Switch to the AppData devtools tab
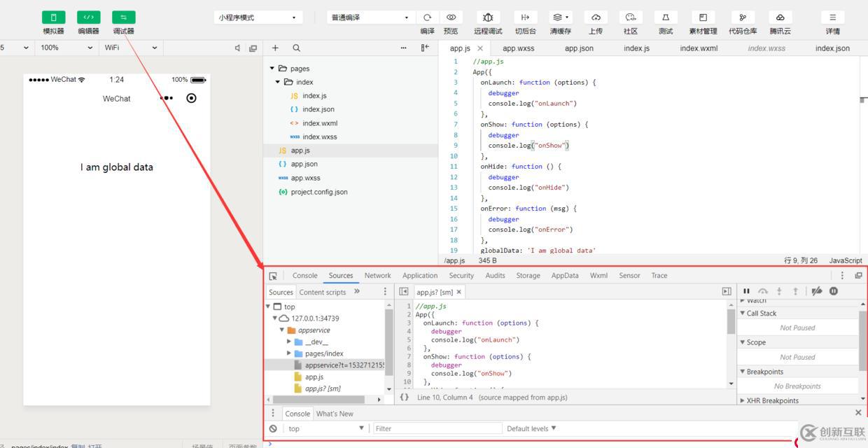868x448 pixels. pos(565,276)
